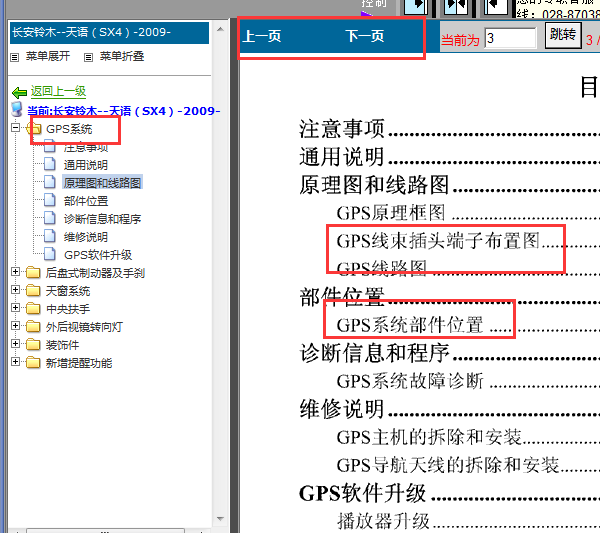The width and height of the screenshot is (600, 533).
Task: Click the 后盘式制动器及手刹 folder icon
Action: click(33, 272)
